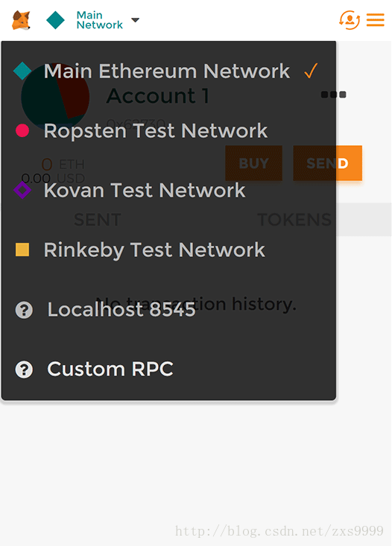Switch to Kovan Test Network
392x546 pixels.
[168, 190]
